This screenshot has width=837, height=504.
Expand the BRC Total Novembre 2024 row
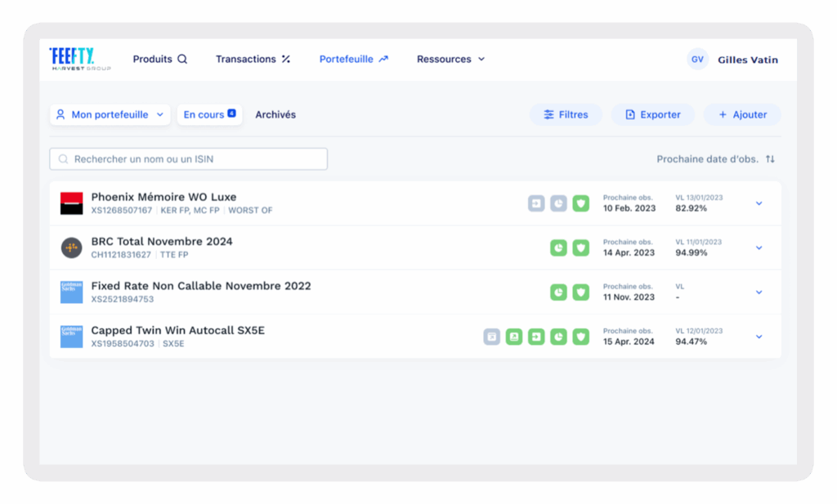pyautogui.click(x=759, y=248)
